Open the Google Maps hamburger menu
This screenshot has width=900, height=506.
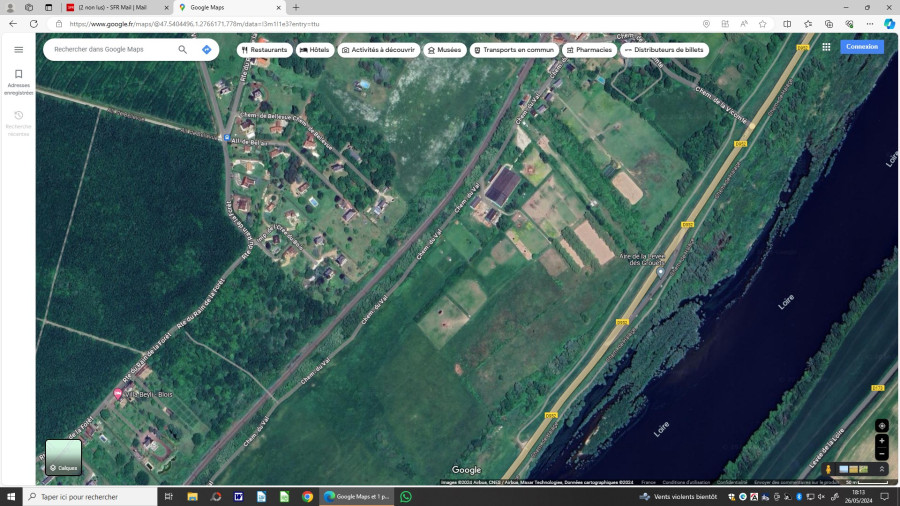[x=18, y=49]
